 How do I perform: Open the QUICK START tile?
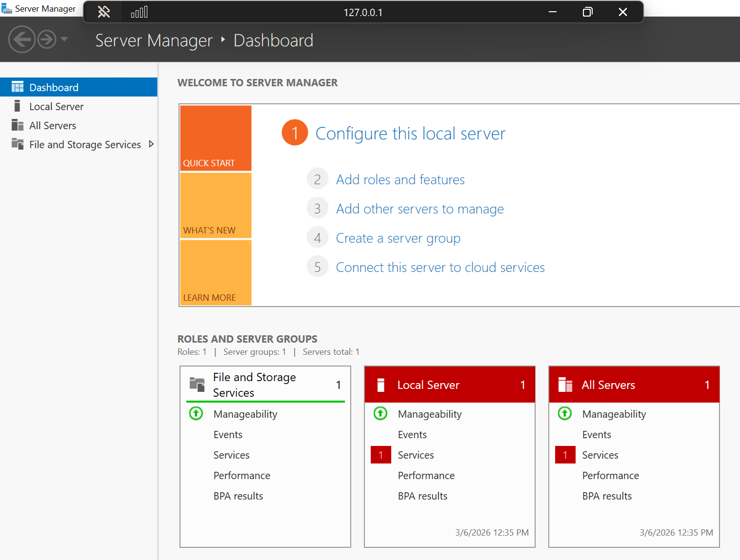point(216,138)
